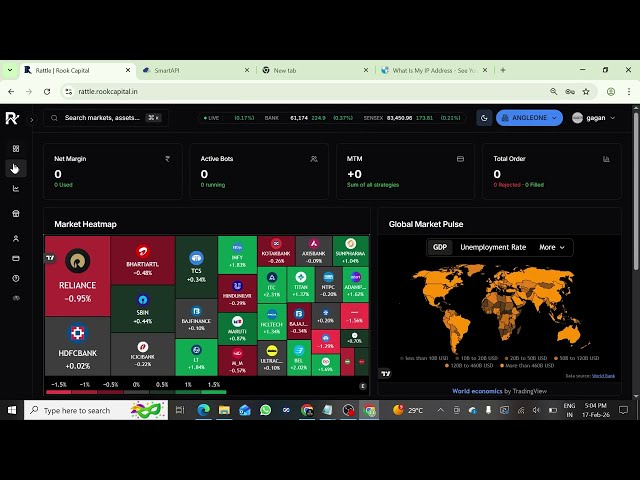The height and width of the screenshot is (480, 640).
Task: Open the gagan account dropdown
Action: [593, 118]
